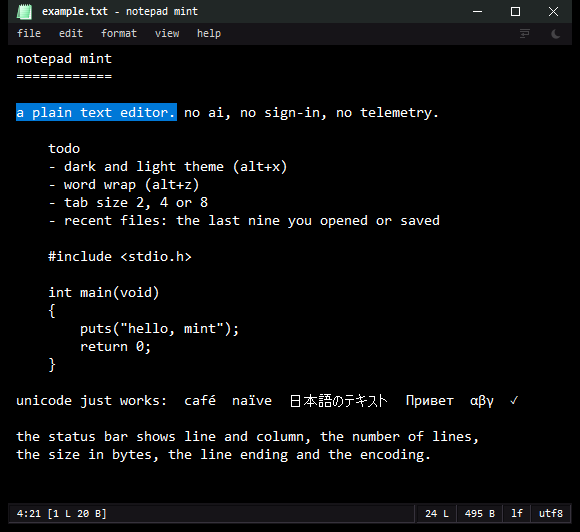Viewport: 580px width, 532px height.
Task: Open the file menu
Action: [29, 33]
